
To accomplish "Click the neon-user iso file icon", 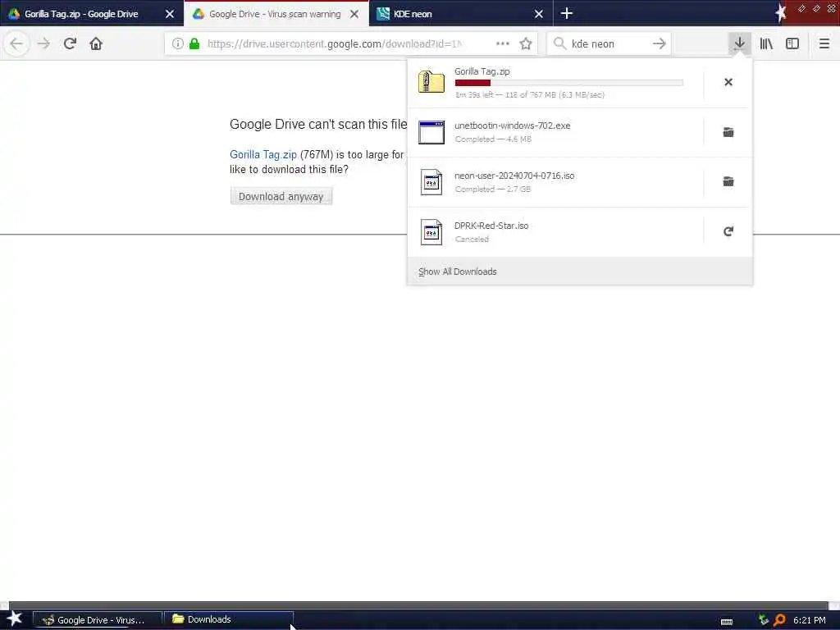I will 431,182.
